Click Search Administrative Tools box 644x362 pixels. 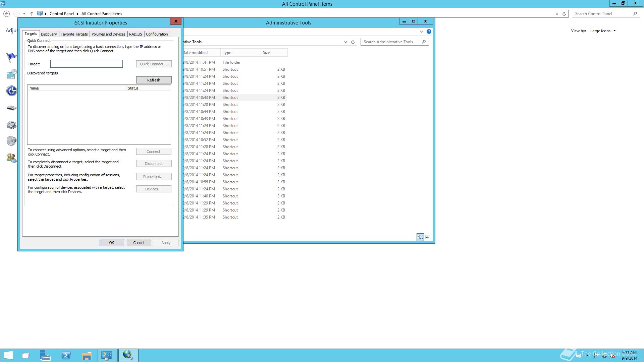tap(394, 42)
